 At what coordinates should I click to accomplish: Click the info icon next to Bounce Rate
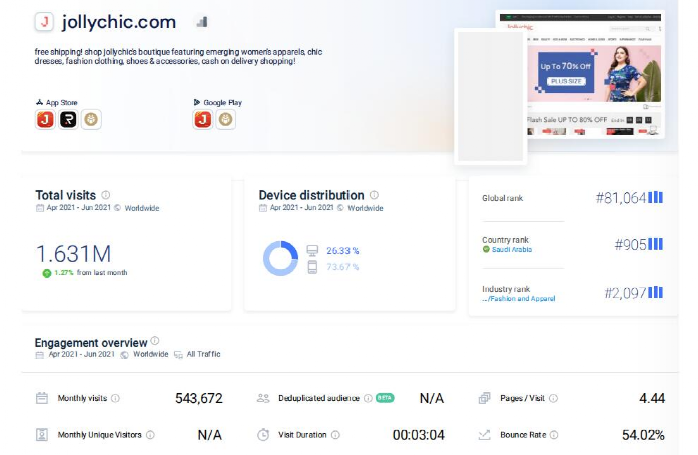click(x=554, y=435)
